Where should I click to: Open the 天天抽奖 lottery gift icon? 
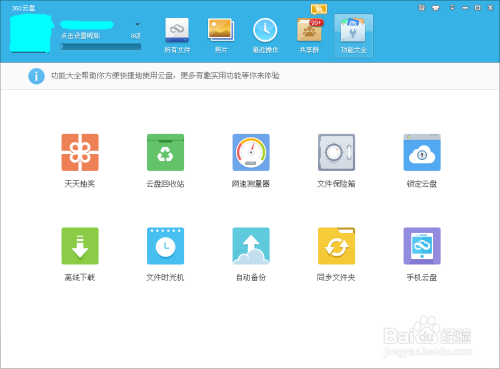tap(80, 152)
